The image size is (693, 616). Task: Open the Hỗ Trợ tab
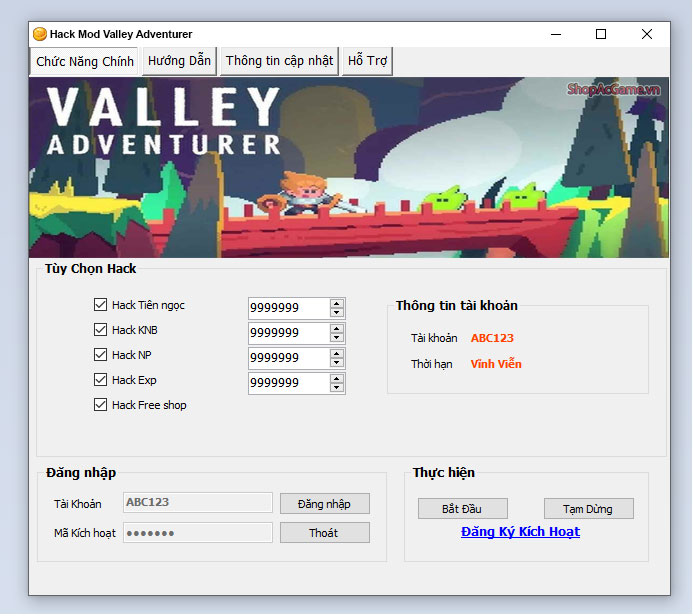click(367, 61)
